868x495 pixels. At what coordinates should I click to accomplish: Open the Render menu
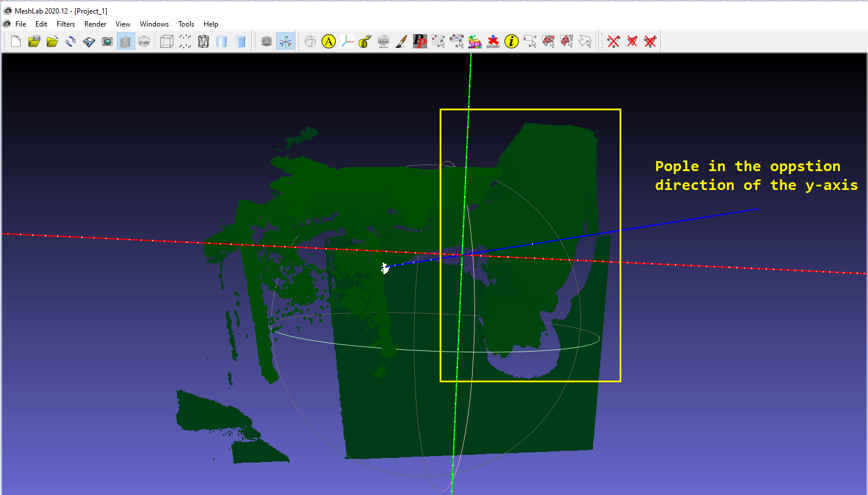point(95,24)
